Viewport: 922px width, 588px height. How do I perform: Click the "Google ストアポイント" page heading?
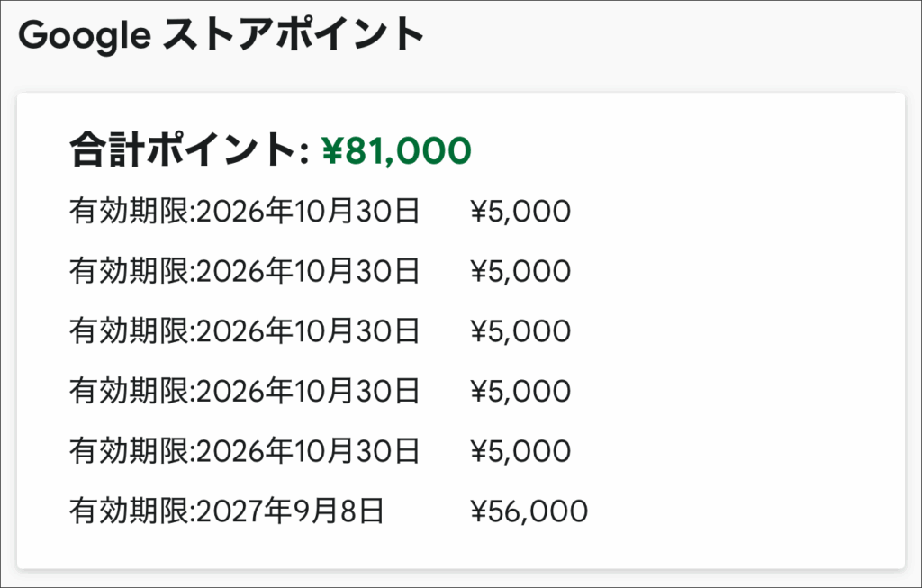coord(220,35)
